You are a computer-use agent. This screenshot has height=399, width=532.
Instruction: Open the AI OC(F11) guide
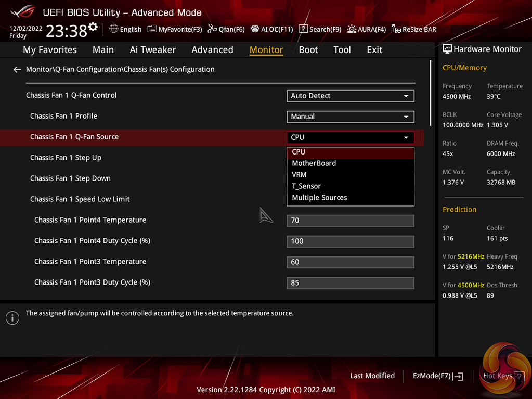[x=272, y=29]
